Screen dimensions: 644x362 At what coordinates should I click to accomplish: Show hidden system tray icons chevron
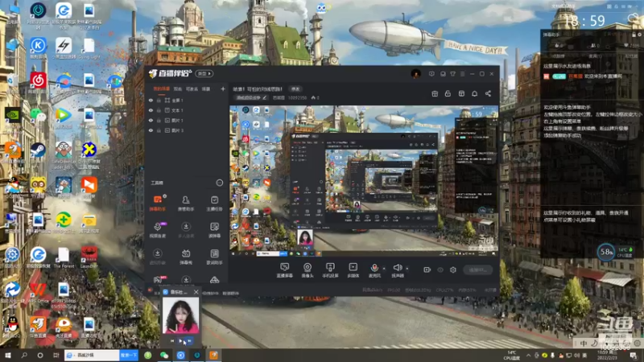point(528,356)
